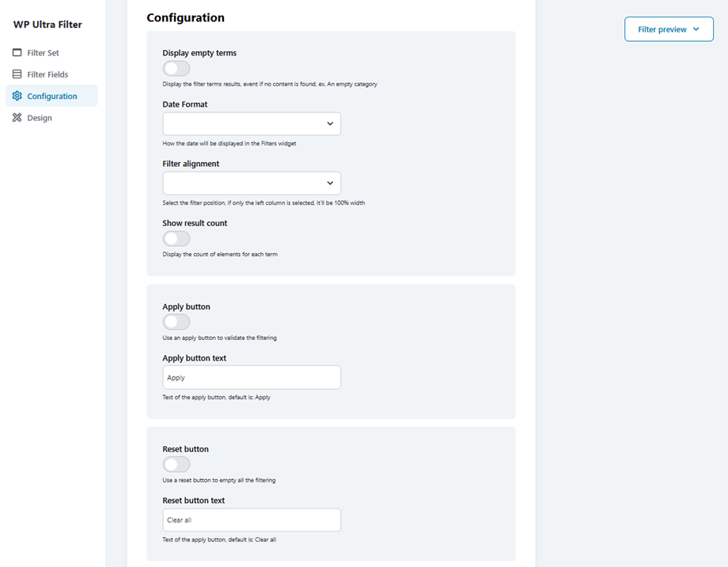Turn on Show result count switch

[176, 239]
